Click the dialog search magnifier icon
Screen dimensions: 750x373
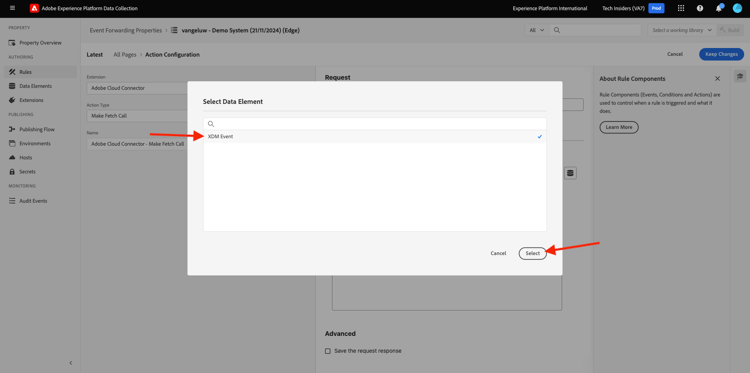(x=211, y=124)
